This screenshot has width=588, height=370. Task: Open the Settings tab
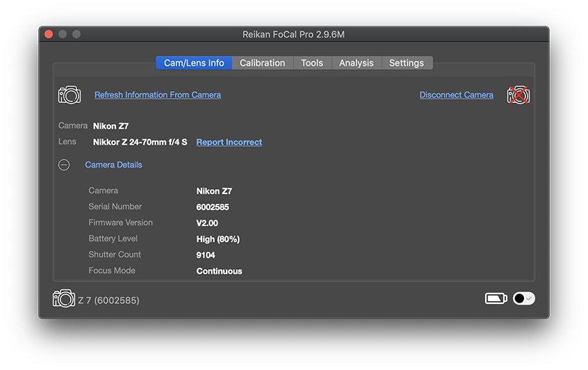(x=407, y=63)
